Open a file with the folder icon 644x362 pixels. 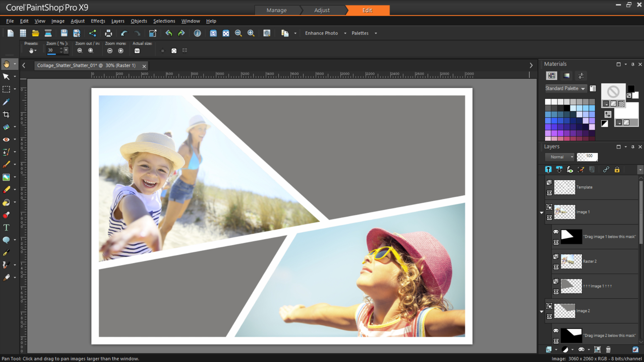point(36,33)
